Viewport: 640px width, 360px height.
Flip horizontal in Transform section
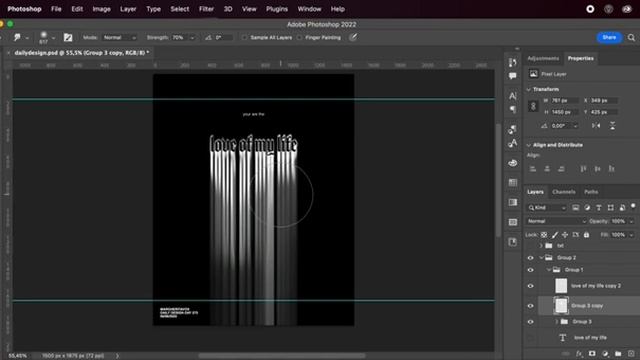[x=596, y=126]
